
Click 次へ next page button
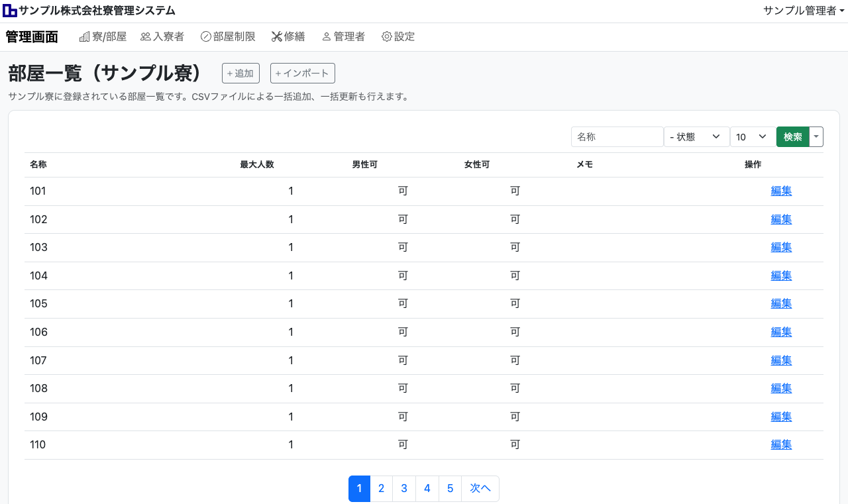point(480,489)
